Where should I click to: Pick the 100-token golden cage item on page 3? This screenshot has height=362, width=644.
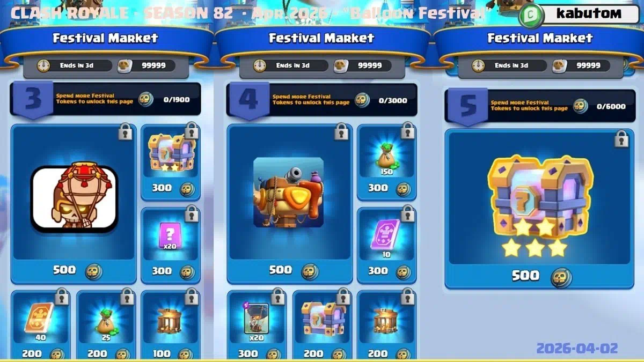click(170, 325)
